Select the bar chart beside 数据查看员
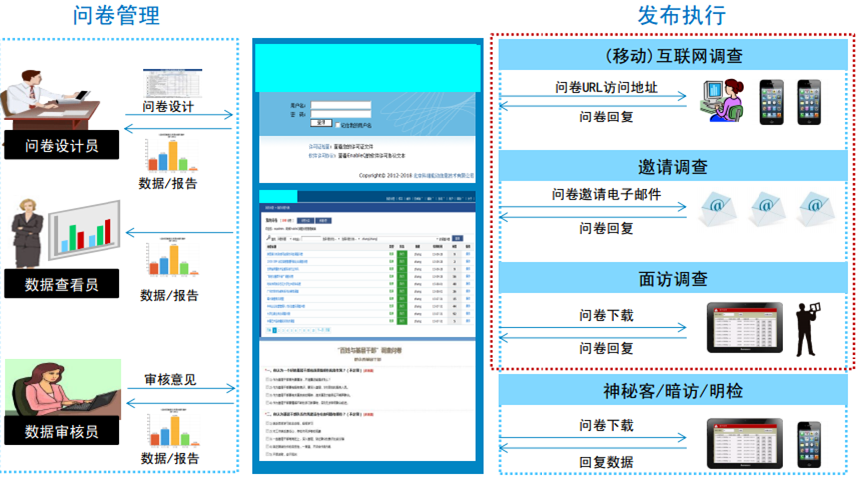 tap(173, 256)
